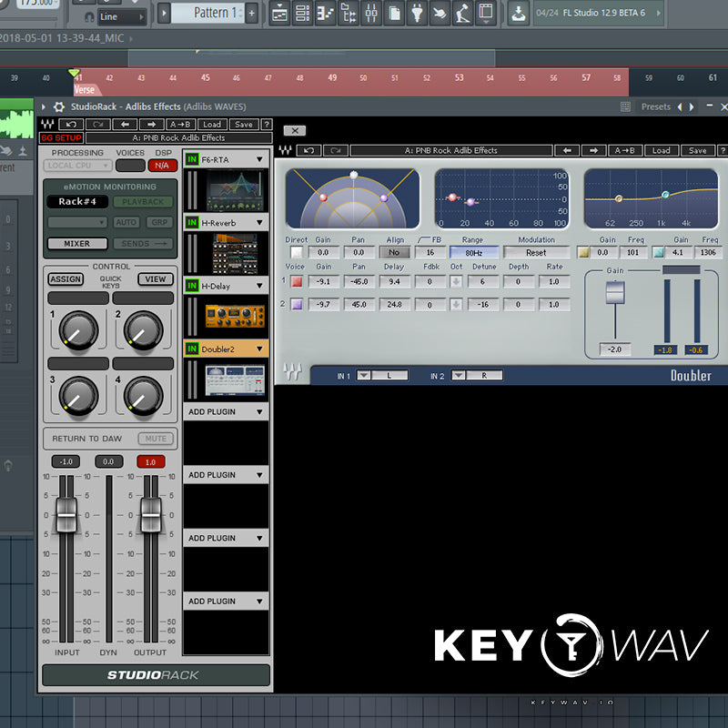Click the Range 80Hz field

click(473, 253)
